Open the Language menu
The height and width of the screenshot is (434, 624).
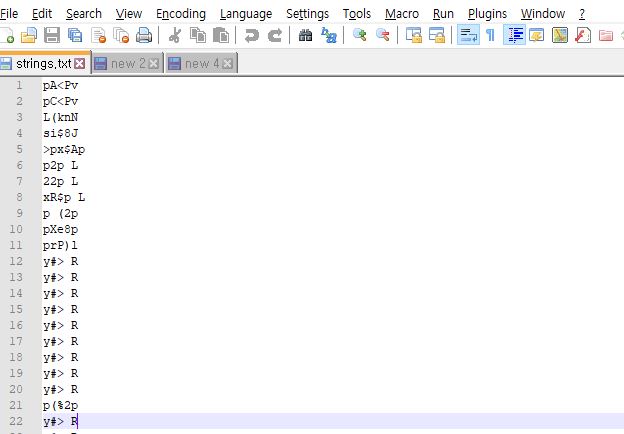(x=246, y=14)
